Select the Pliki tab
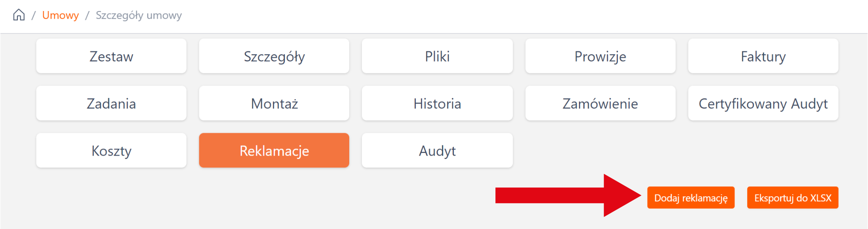 tap(437, 56)
